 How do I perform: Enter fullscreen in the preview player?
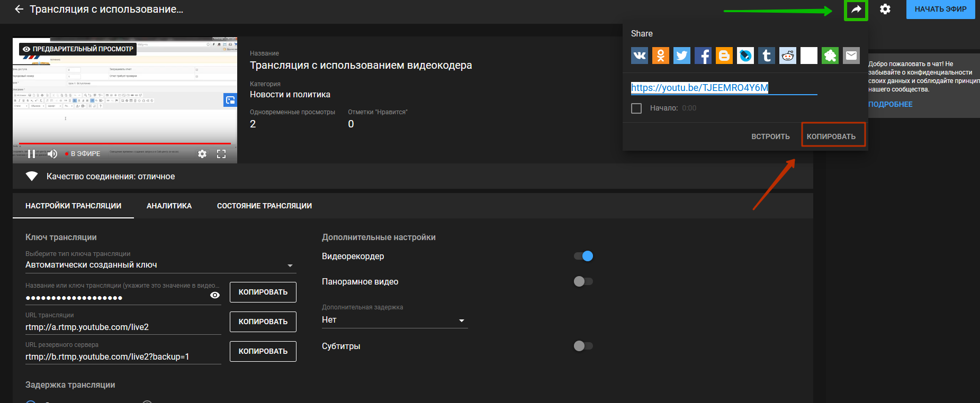pyautogui.click(x=221, y=154)
